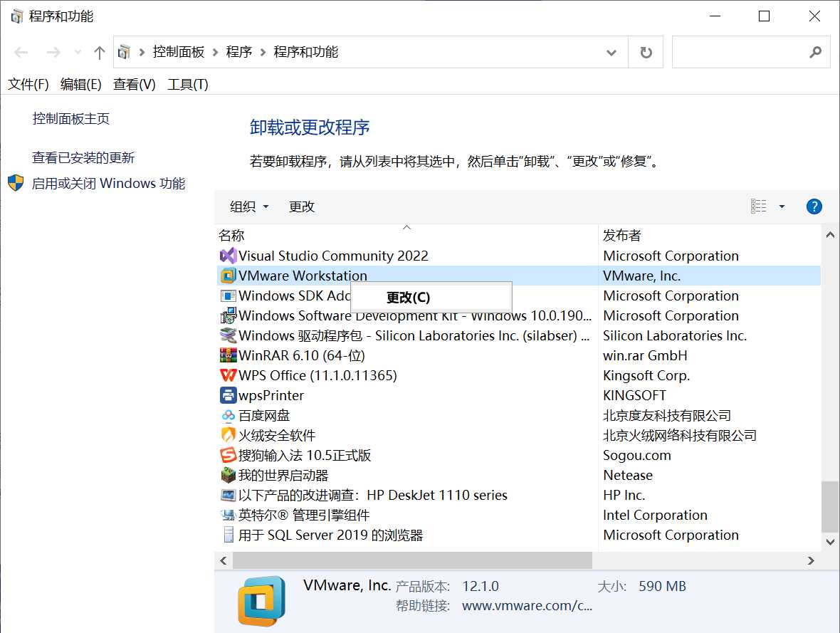This screenshot has width=840, height=633.
Task: Click the VMware Workstation row icon
Action: coord(229,276)
